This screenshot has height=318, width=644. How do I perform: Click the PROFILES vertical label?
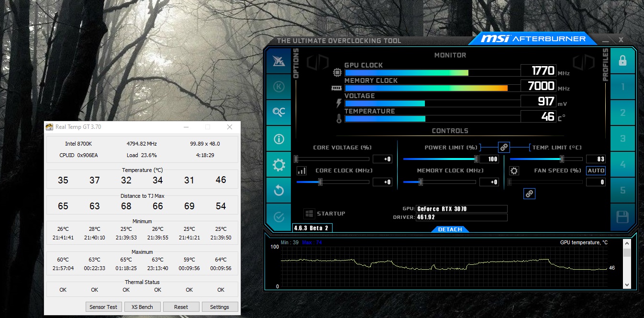pyautogui.click(x=606, y=65)
